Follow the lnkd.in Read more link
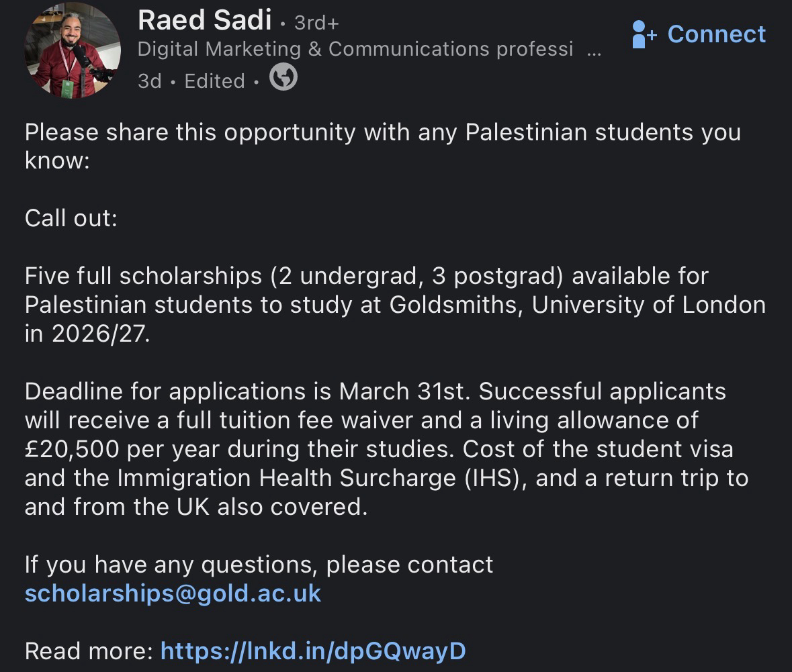792x672 pixels. tap(312, 651)
